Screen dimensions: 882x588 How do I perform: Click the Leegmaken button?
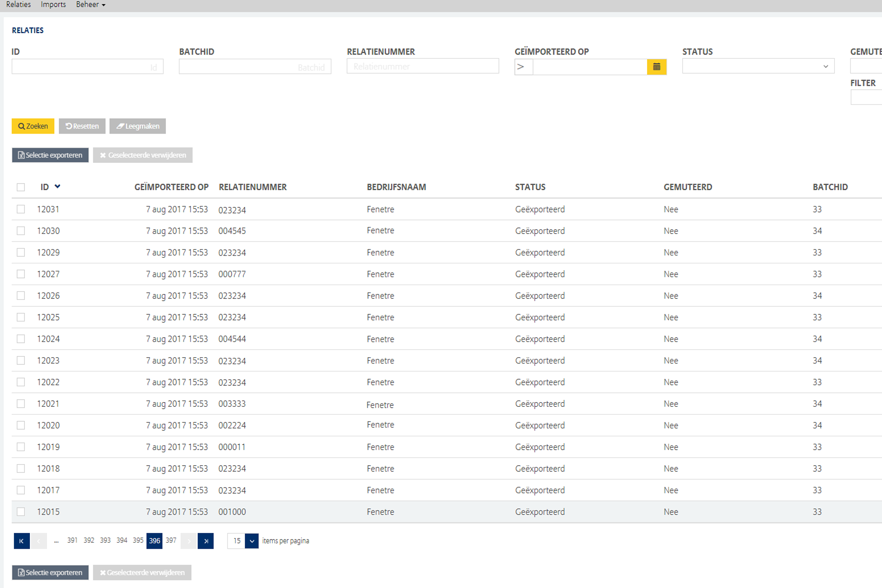click(138, 126)
